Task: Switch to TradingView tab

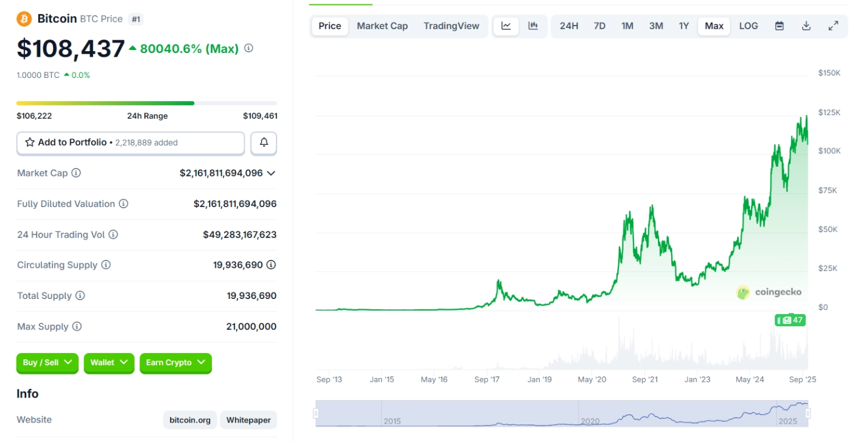Action: (x=451, y=26)
